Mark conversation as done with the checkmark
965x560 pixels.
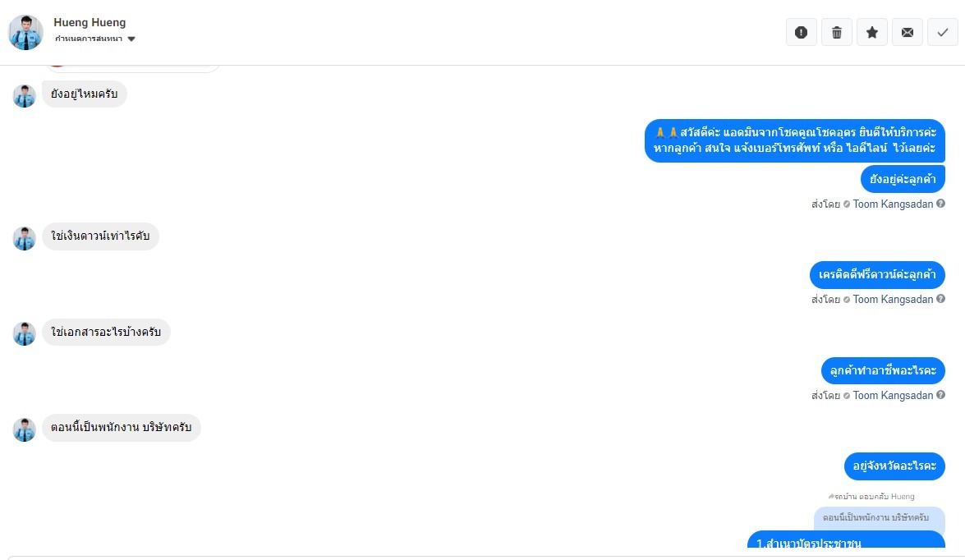(x=942, y=33)
